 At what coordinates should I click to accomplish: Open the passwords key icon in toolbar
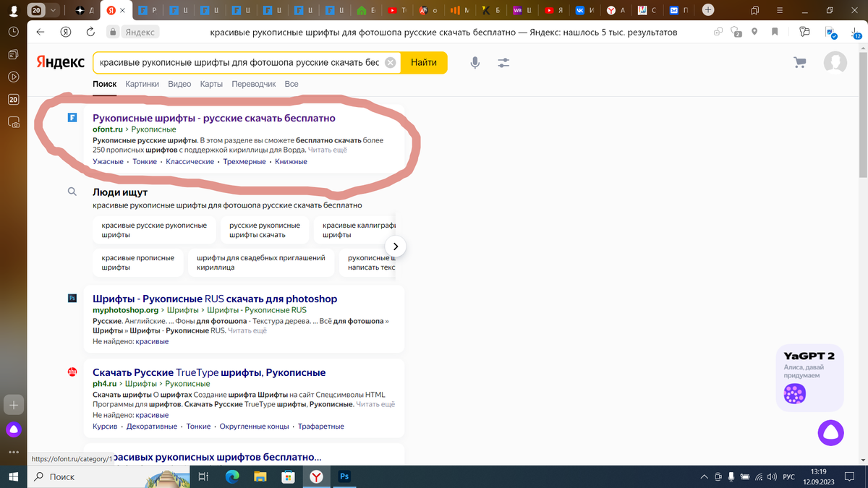[x=804, y=32]
